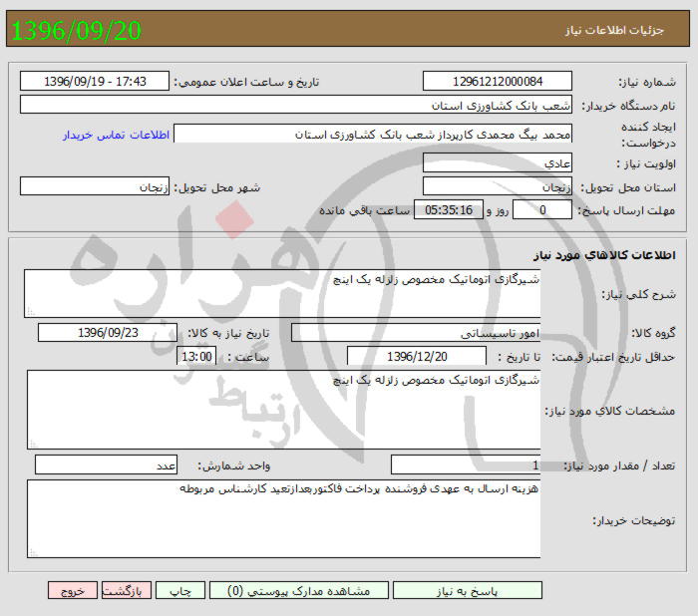Click the شرح کلی نیاز text area
The height and width of the screenshot is (616, 698).
coord(282,293)
